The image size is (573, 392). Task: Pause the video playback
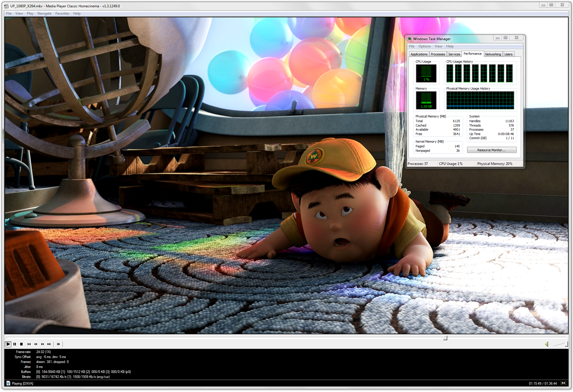pyautogui.click(x=15, y=344)
